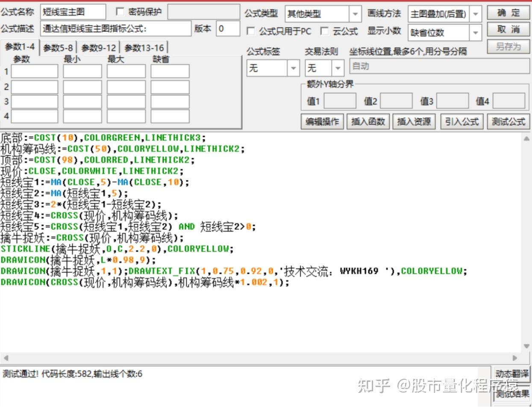Screen dimensions: 532x407
Task: Click the DRAWICON line with L*0.98
Action: 79,260
